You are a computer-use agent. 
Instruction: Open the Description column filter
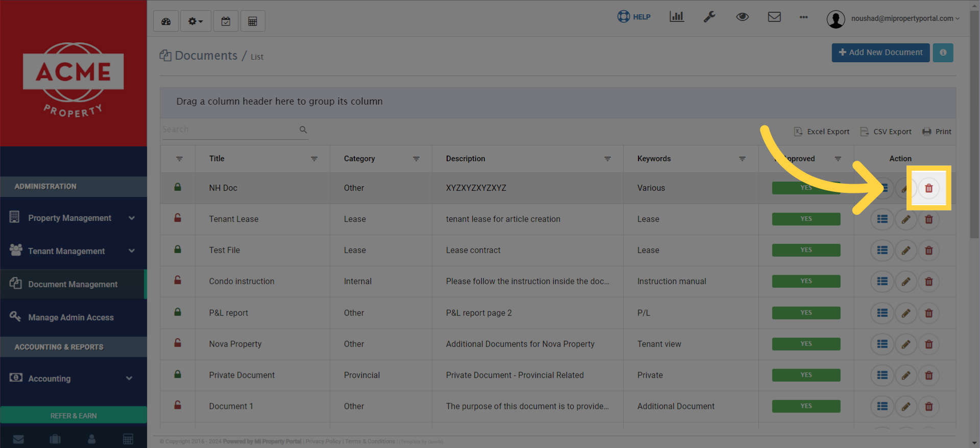click(x=607, y=159)
